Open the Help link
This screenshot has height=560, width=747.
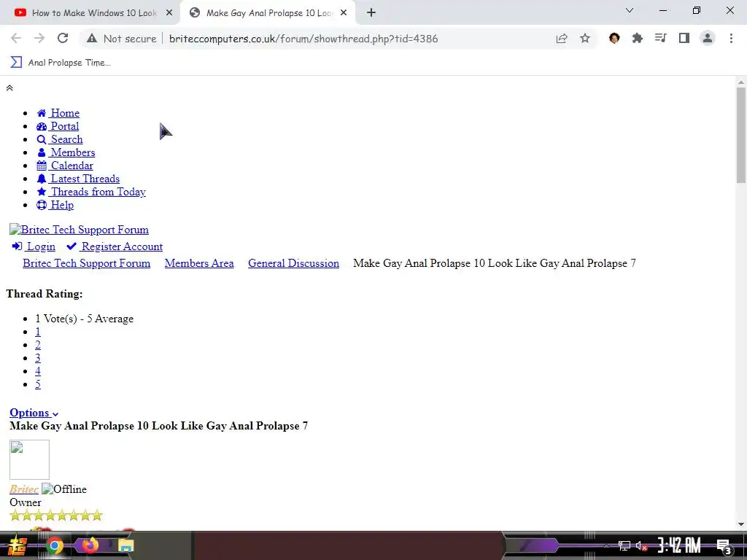[62, 205]
